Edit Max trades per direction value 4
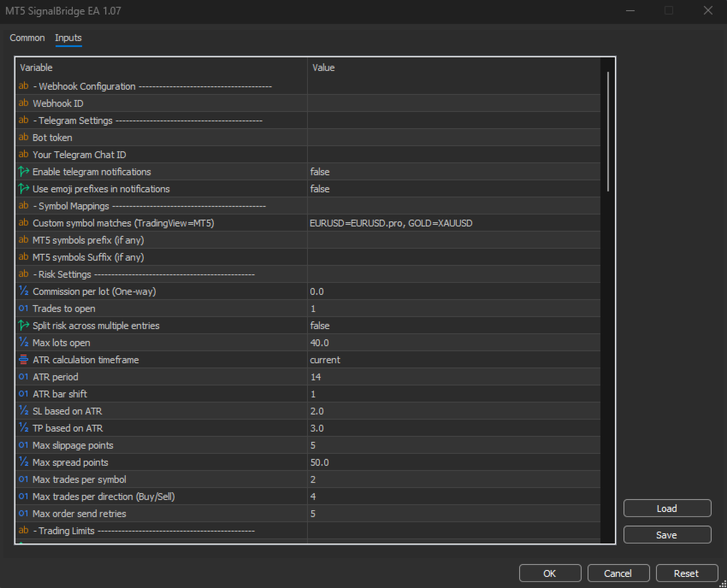This screenshot has height=588, width=727. (454, 497)
